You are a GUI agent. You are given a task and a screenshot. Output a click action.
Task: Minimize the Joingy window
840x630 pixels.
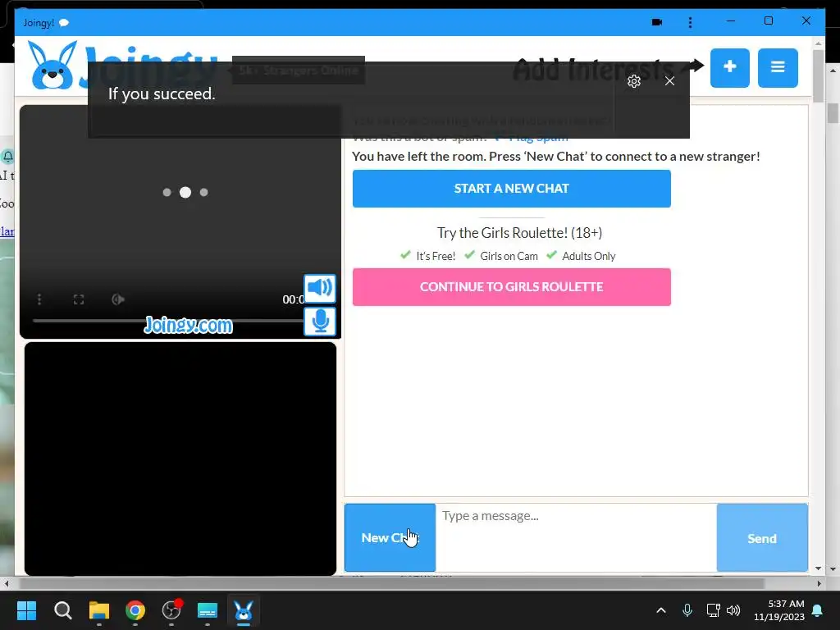(x=731, y=21)
